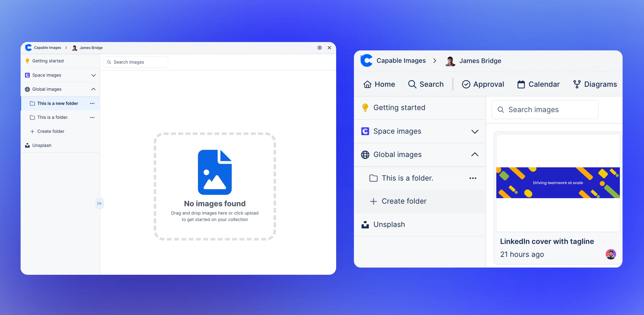
Task: Open settings gear in left window header
Action: point(319,48)
